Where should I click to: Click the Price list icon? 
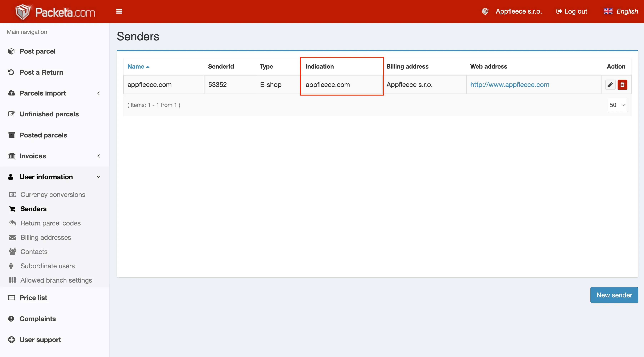click(11, 298)
